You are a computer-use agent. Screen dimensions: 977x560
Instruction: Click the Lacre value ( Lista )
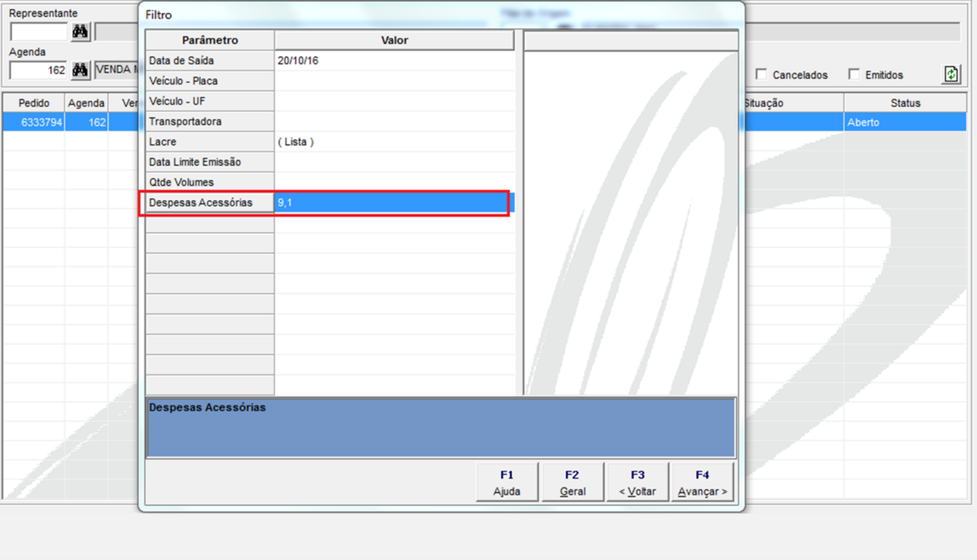tap(394, 141)
